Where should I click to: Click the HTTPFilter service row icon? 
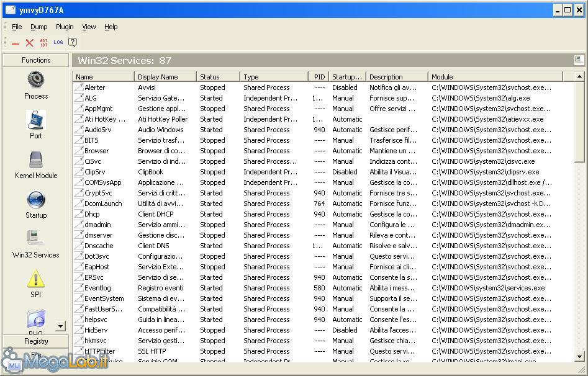pos(79,351)
